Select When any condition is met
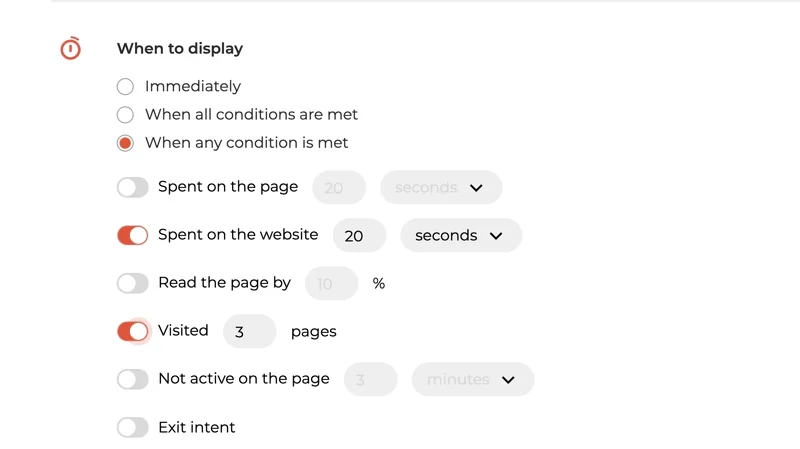Viewport: 800px width, 449px height. click(125, 143)
